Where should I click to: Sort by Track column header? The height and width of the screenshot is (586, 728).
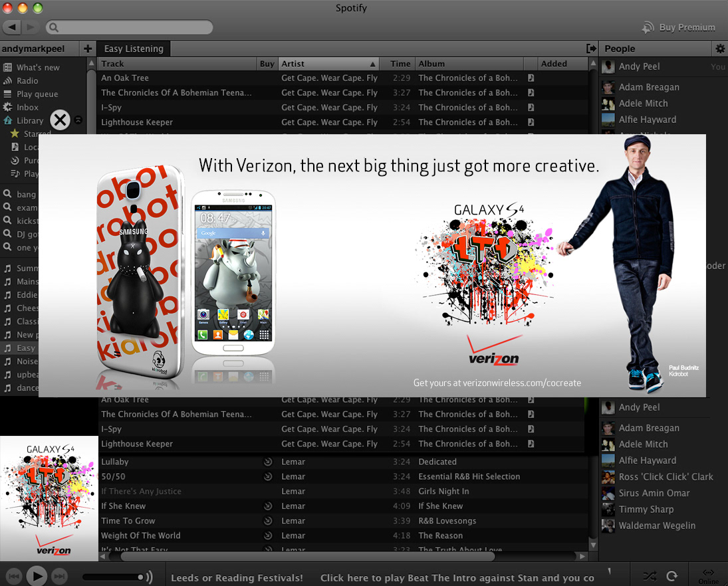point(178,64)
